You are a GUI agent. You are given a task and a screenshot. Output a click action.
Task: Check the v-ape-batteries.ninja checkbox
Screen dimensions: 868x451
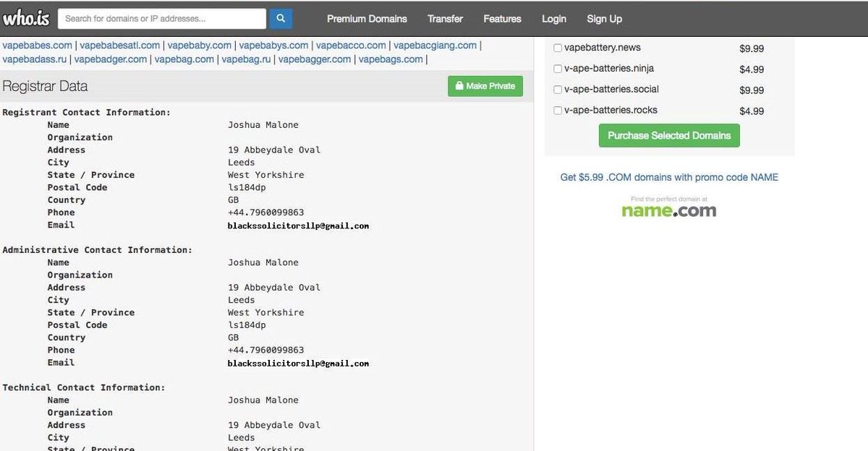click(x=558, y=69)
